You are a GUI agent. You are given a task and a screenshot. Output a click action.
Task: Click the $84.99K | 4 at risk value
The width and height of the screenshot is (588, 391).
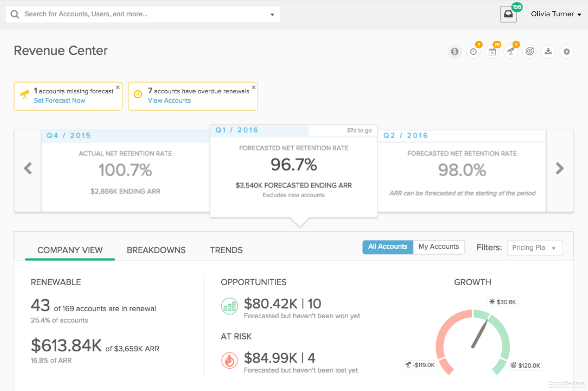point(280,358)
